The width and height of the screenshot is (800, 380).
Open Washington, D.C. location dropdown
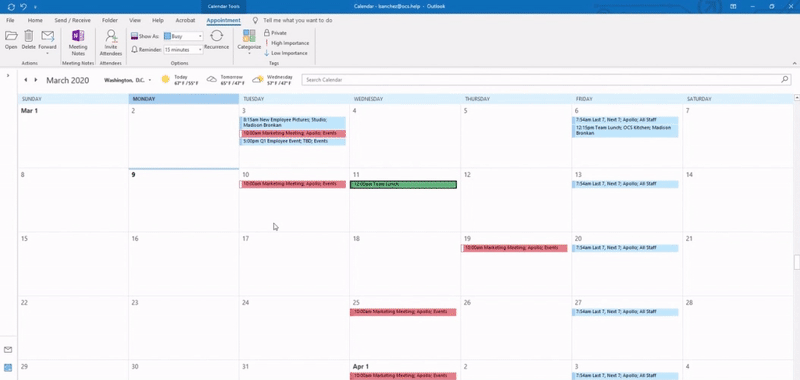150,80
